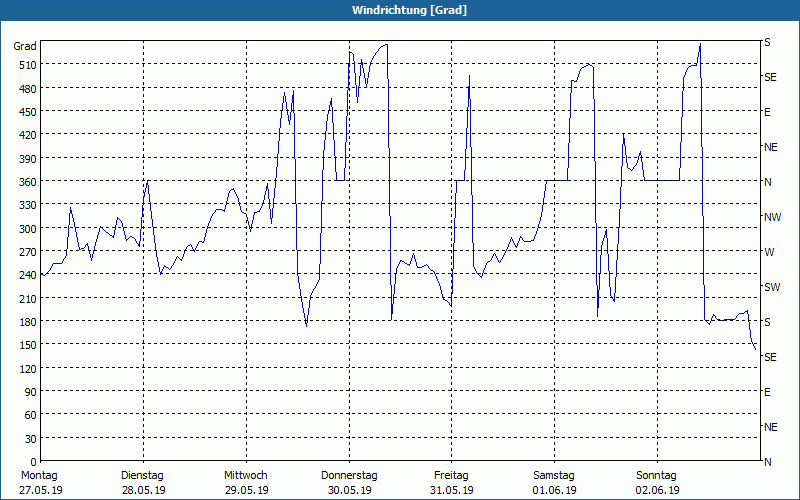This screenshot has width=800, height=500.
Task: Select the 'N' compass label aligned with 0
Action: (768, 462)
